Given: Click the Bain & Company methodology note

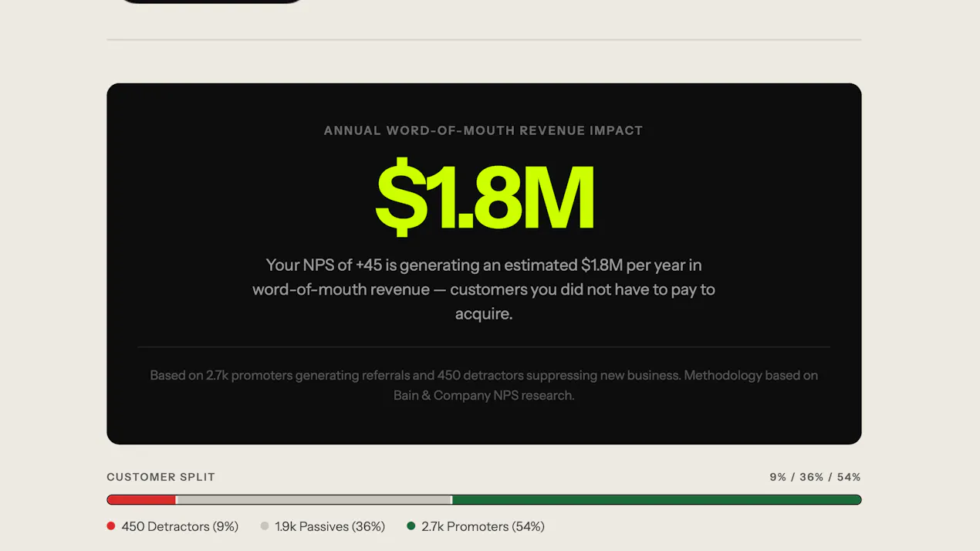Looking at the screenshot, I should click(x=484, y=385).
